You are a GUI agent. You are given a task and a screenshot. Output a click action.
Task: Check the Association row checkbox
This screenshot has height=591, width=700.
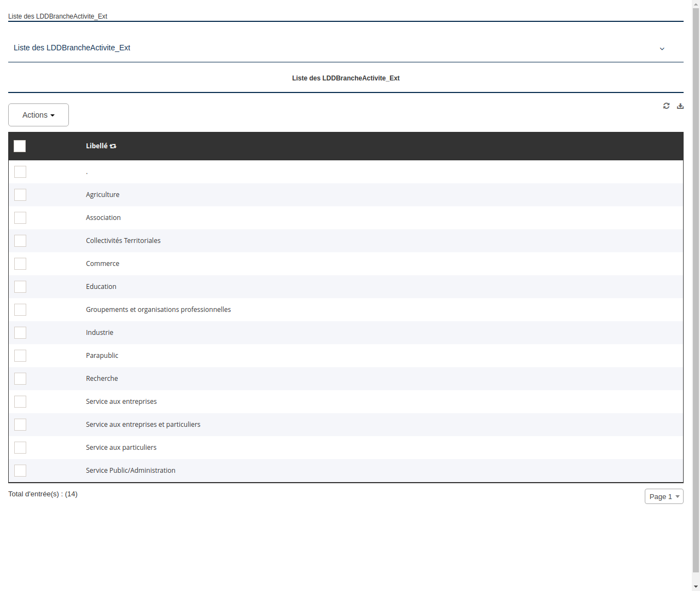pos(20,218)
